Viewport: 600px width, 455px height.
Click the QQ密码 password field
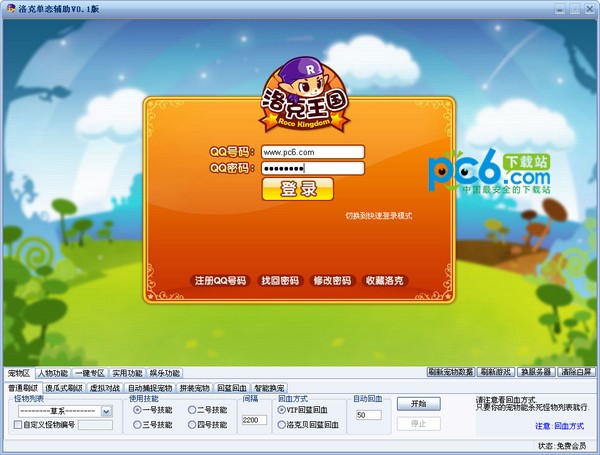coord(313,168)
